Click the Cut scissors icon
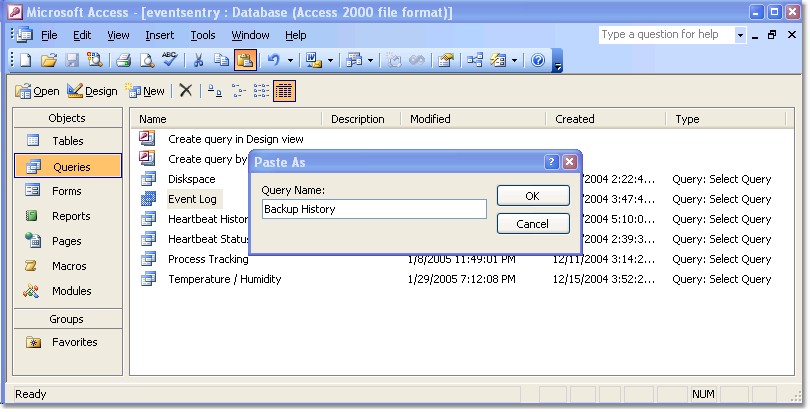Viewport: 810px width, 412px height. click(x=198, y=60)
